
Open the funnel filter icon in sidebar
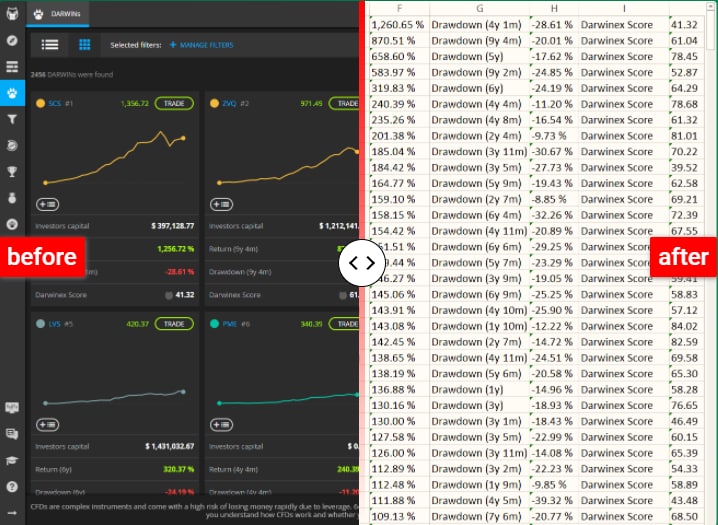coord(12,119)
